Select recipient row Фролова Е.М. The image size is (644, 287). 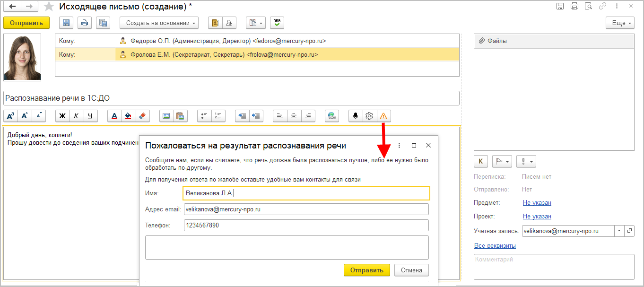click(257, 54)
